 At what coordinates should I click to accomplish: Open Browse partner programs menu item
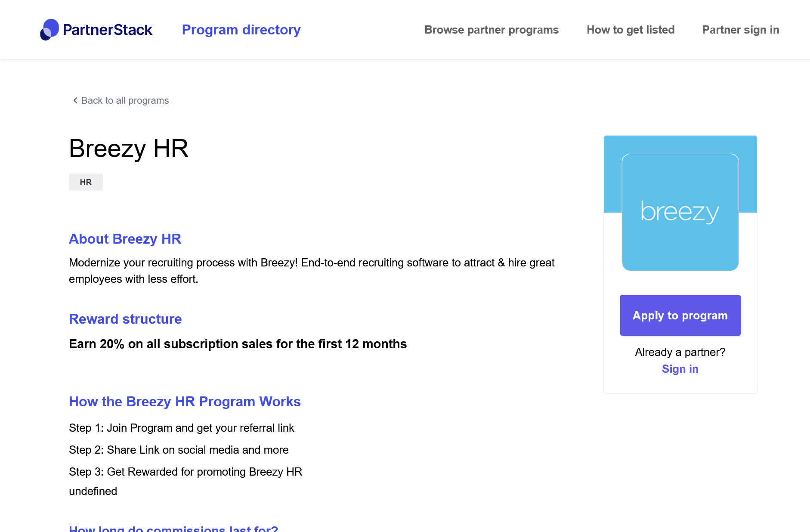tap(492, 30)
